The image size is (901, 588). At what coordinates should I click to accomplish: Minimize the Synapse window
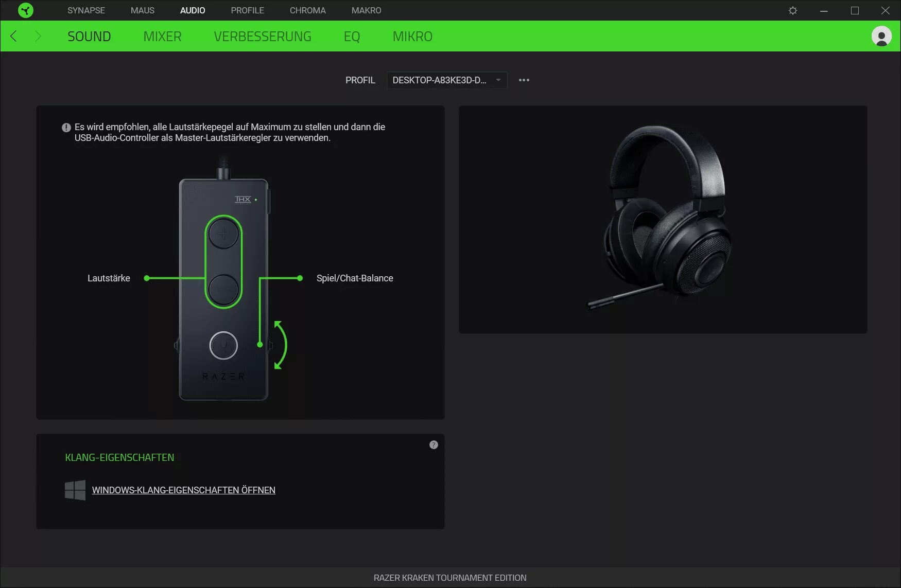824,10
